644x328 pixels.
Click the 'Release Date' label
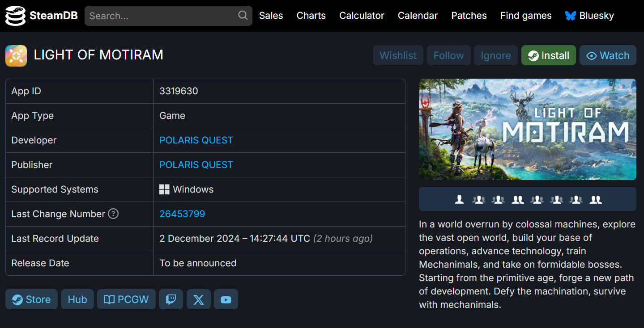[40, 263]
